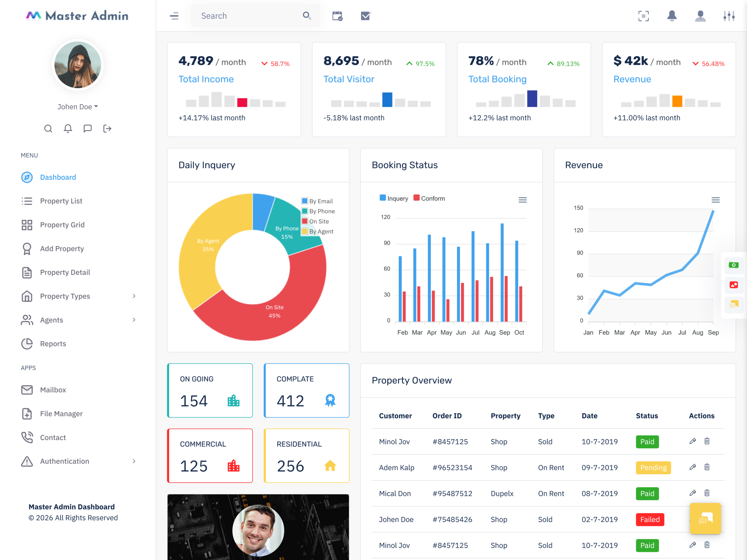Edit the Adem Kalp order row
The width and height of the screenshot is (747, 560).
[x=693, y=467]
